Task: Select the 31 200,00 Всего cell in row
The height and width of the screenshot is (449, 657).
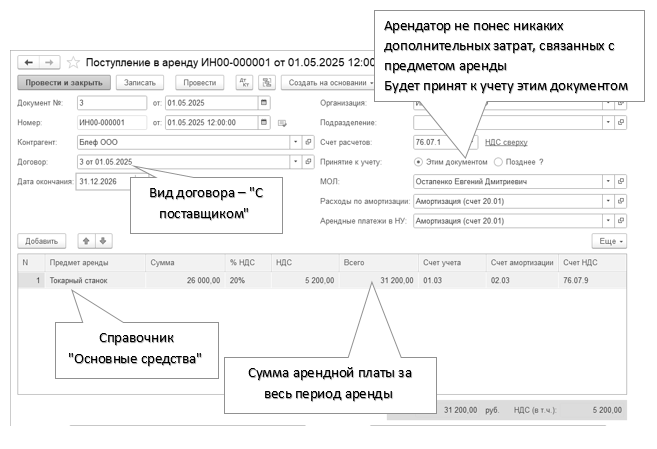Action: (379, 280)
